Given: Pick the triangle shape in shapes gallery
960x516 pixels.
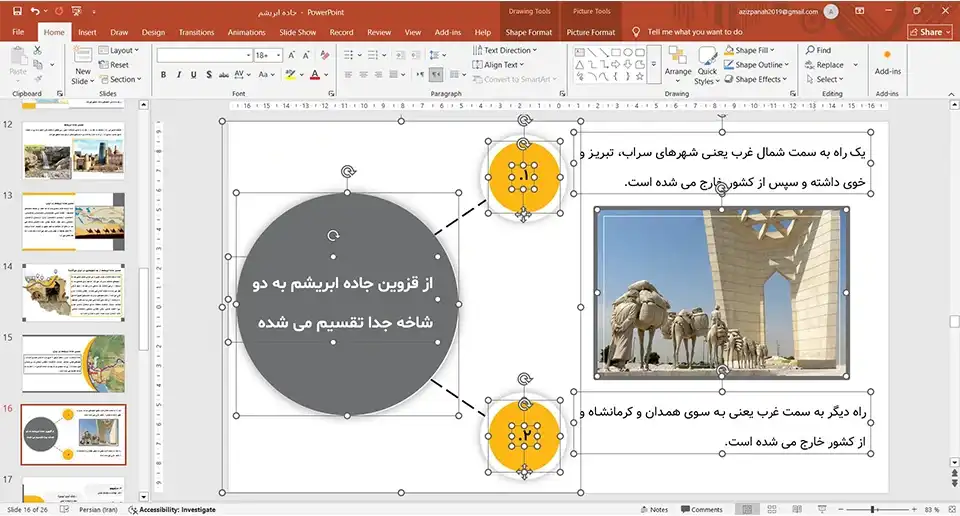Looking at the screenshot, I should [579, 64].
